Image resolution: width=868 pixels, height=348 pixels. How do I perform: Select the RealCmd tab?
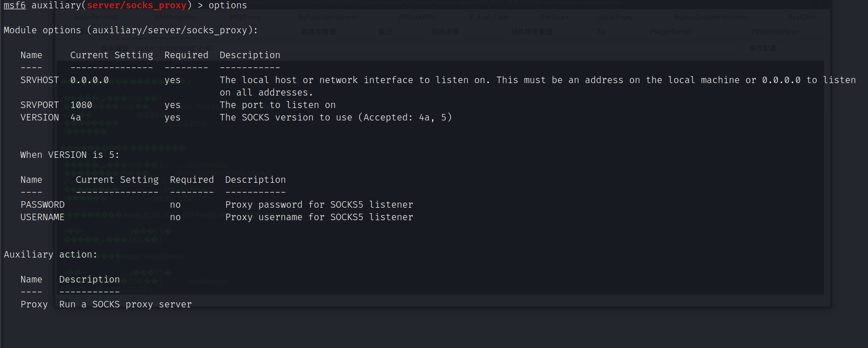coord(802,17)
